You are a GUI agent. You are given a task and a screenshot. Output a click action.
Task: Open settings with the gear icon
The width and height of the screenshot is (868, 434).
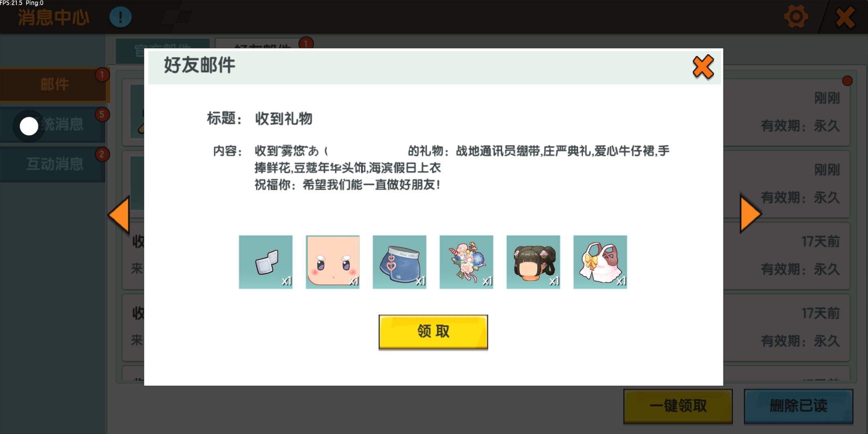[796, 17]
